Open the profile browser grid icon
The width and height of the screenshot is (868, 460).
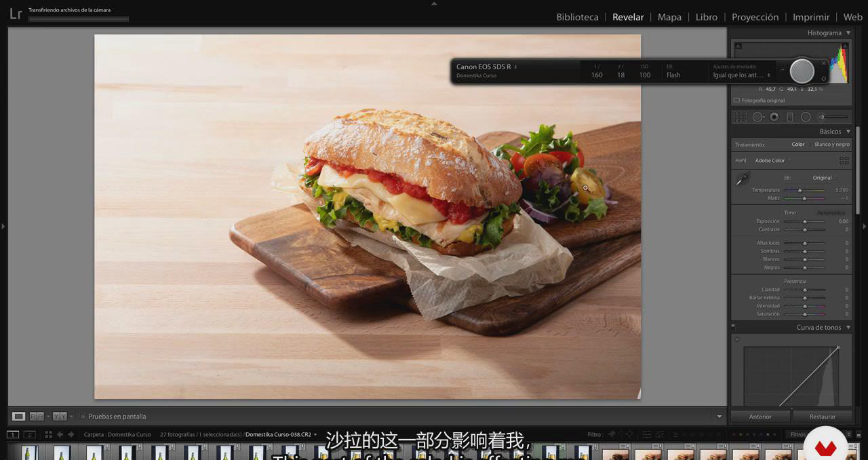tap(844, 161)
